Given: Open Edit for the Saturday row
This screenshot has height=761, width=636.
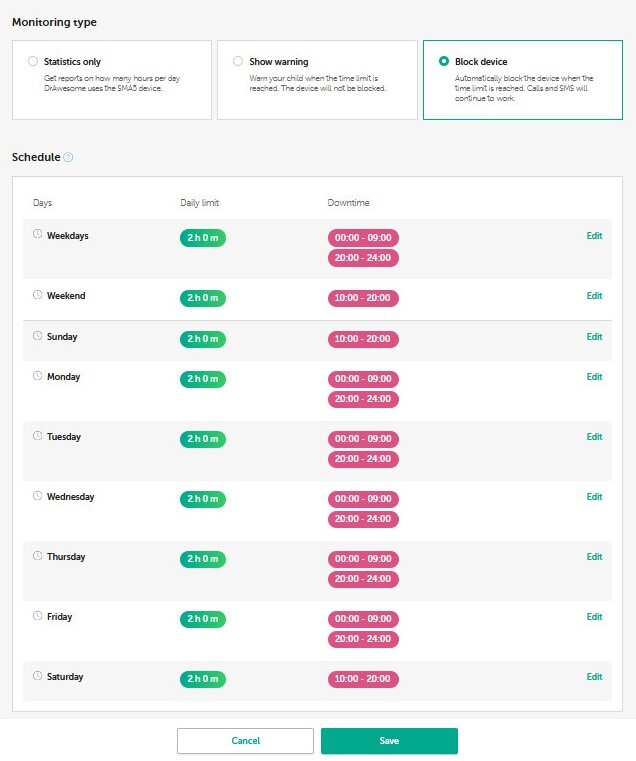Looking at the screenshot, I should click(594, 677).
